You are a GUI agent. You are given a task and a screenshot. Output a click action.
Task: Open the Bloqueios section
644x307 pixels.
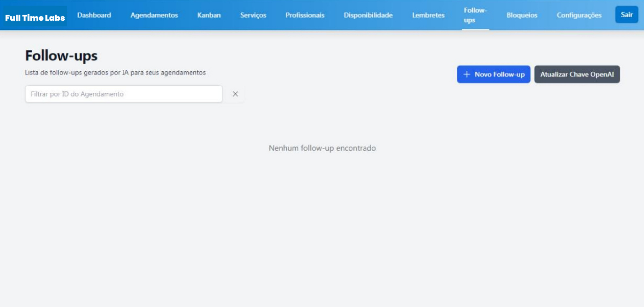[x=522, y=15]
